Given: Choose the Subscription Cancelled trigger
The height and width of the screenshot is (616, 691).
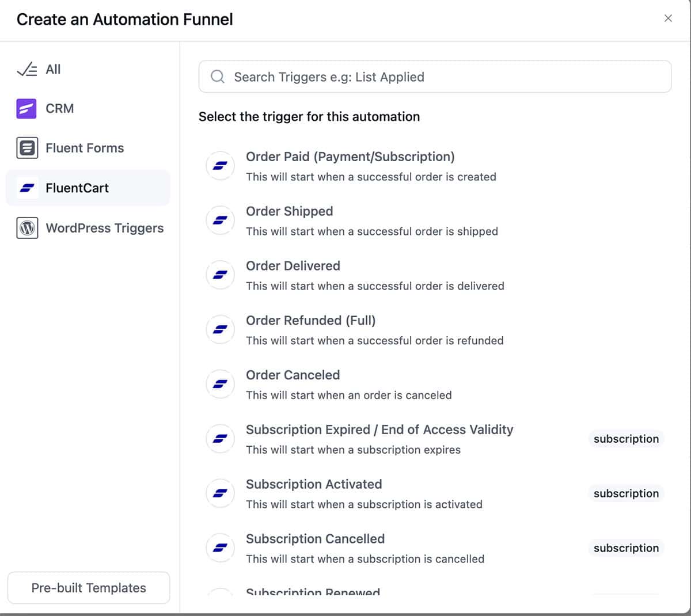Looking at the screenshot, I should point(435,549).
